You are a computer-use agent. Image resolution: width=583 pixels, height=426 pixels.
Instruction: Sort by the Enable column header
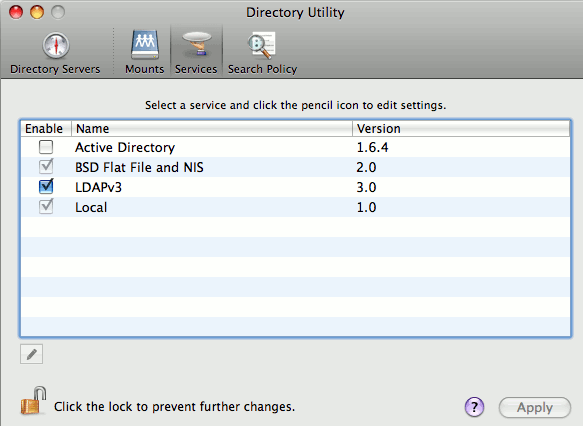click(x=46, y=129)
